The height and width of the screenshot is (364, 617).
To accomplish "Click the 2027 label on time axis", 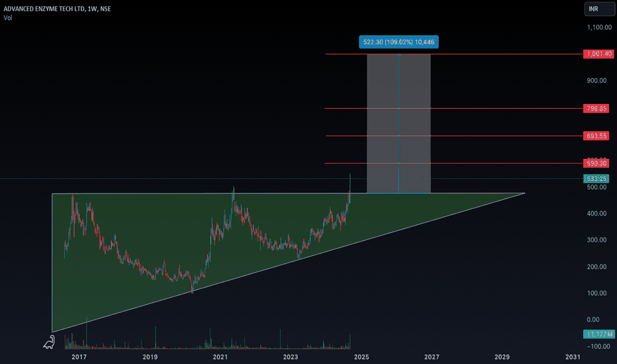I will pos(432,357).
